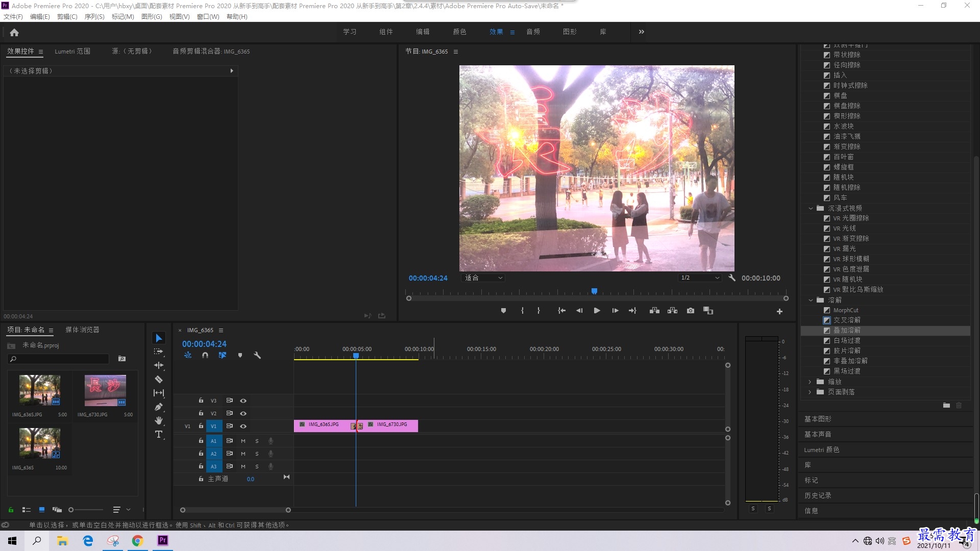
Task: Switch to the 颜色 workspace tab
Action: tap(459, 32)
